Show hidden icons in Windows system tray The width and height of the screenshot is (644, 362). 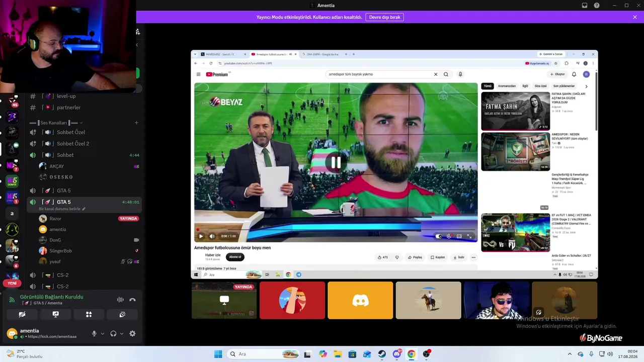click(x=570, y=354)
